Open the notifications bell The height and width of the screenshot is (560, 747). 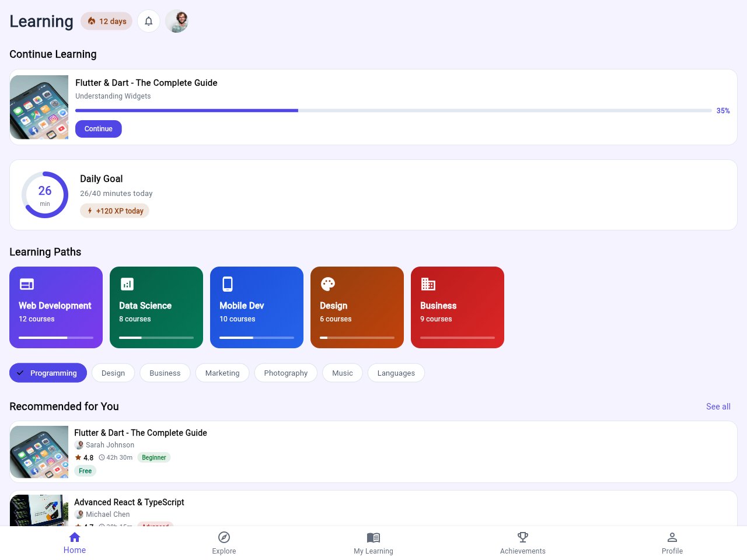(x=149, y=22)
